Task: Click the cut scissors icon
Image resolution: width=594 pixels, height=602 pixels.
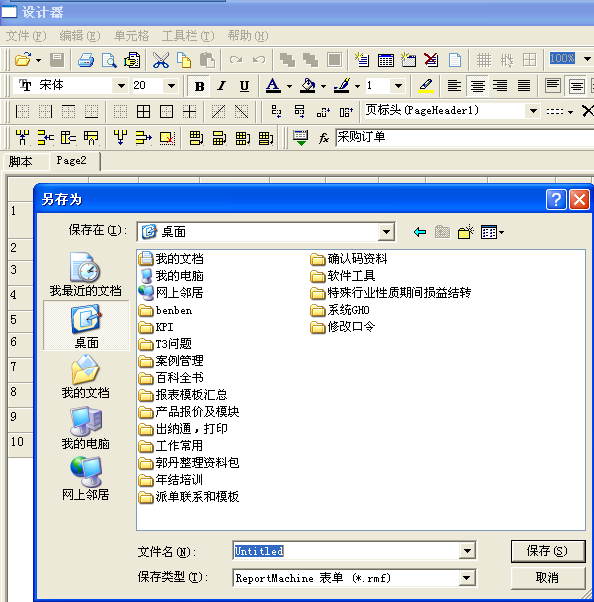Action: click(x=161, y=60)
